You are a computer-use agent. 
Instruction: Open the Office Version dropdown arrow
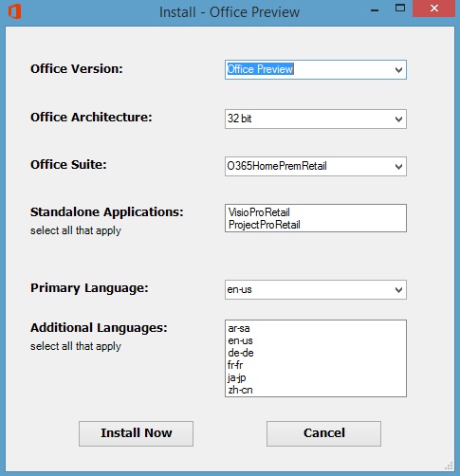[398, 70]
